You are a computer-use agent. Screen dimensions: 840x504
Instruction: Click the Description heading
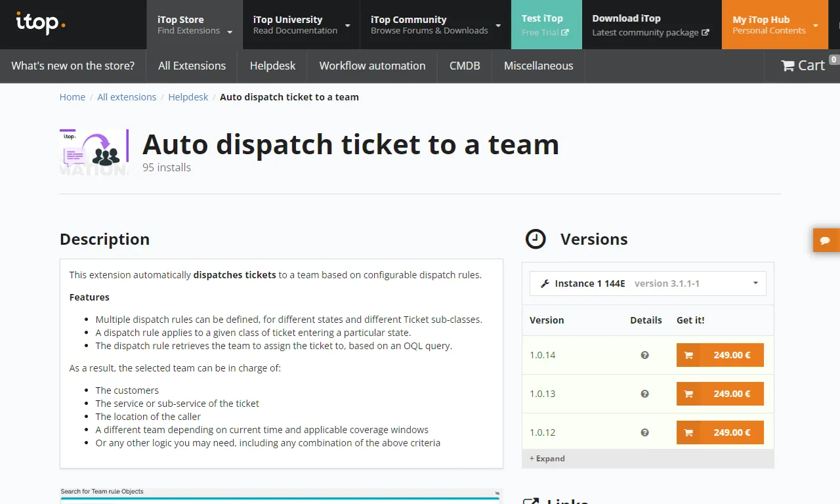click(x=104, y=239)
